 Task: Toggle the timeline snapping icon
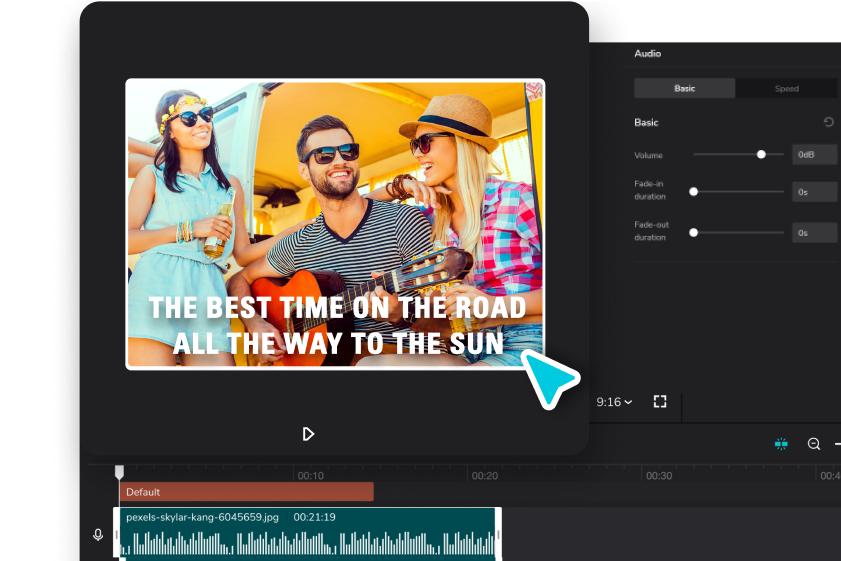pyautogui.click(x=781, y=444)
